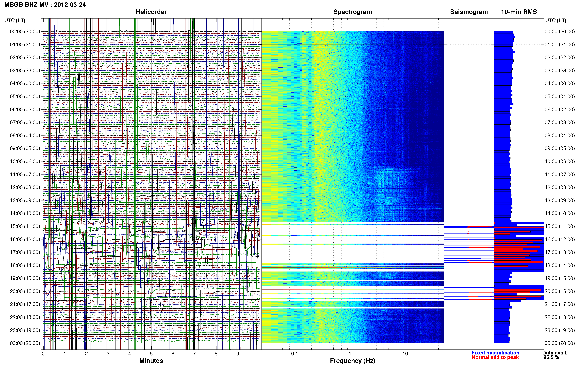
Task: Click the helicorder minute tick '5'
Action: (151, 354)
